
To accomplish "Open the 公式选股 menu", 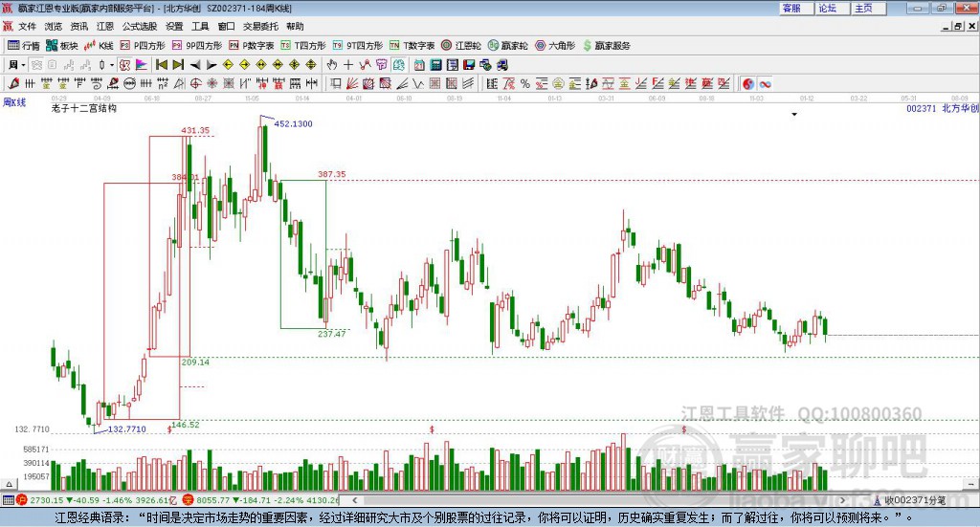I will [x=140, y=26].
